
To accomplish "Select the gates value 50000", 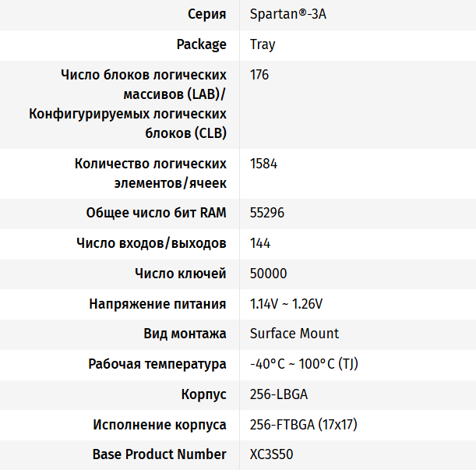I will click(x=268, y=274).
